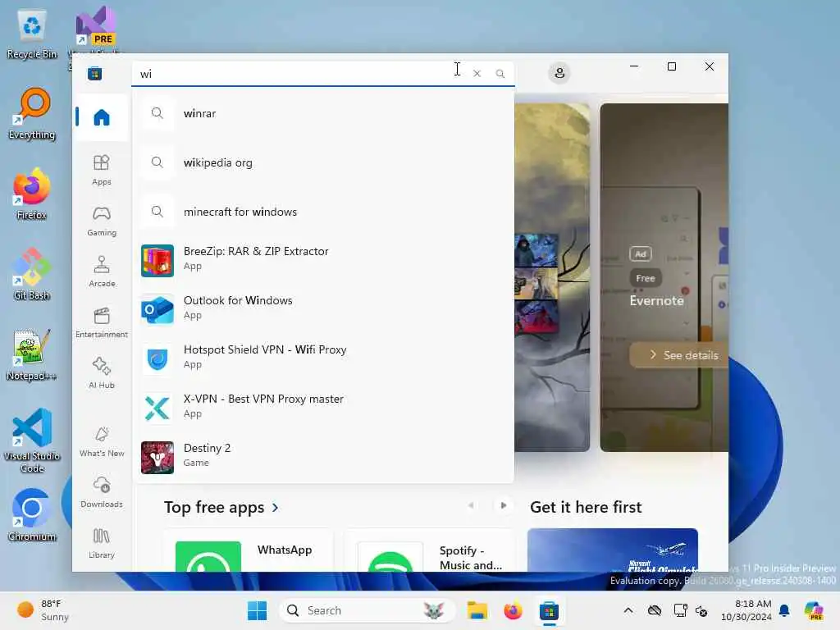Open Firefox from the taskbar
This screenshot has height=630, width=840.
[513, 610]
